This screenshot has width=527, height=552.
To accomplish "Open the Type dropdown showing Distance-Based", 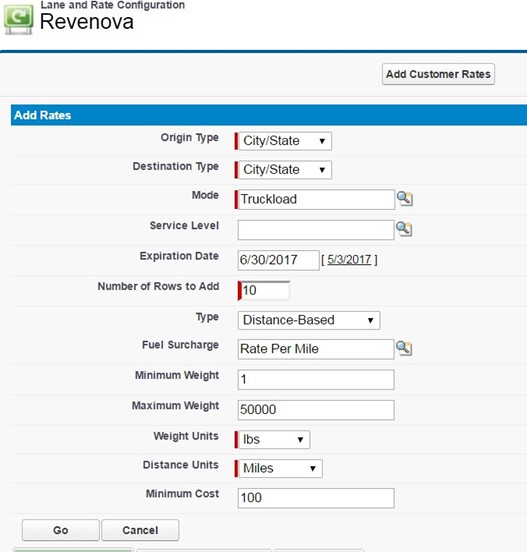I will pos(309,320).
